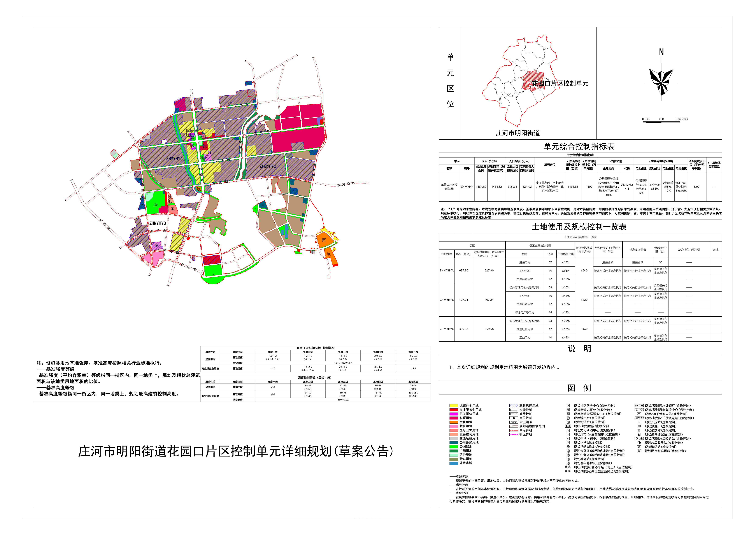Image resolution: width=756 pixels, height=534 pixels.
Task: Select the 动 legend icon for 规划中型多功能运动场地
Action: click(568, 455)
